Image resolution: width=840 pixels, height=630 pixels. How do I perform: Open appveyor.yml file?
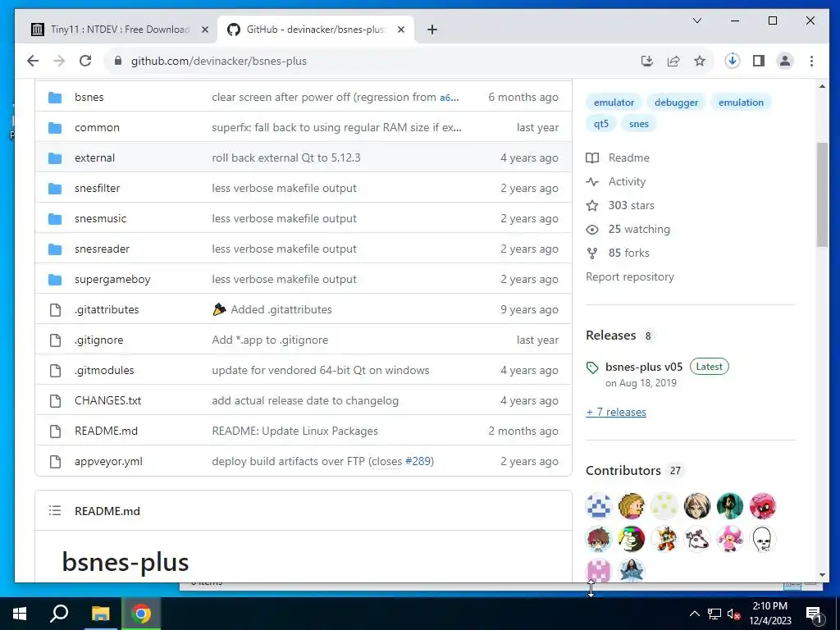click(109, 462)
